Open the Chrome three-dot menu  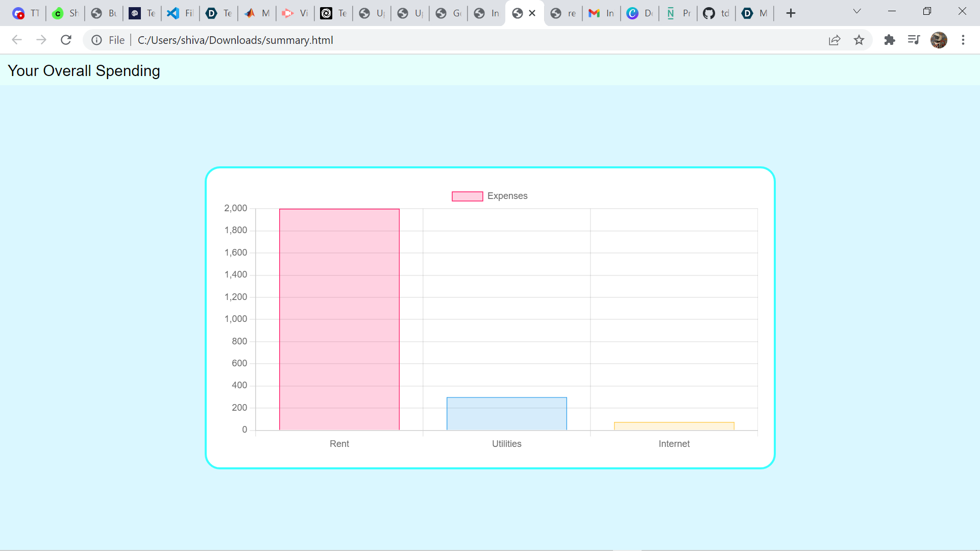(963, 40)
